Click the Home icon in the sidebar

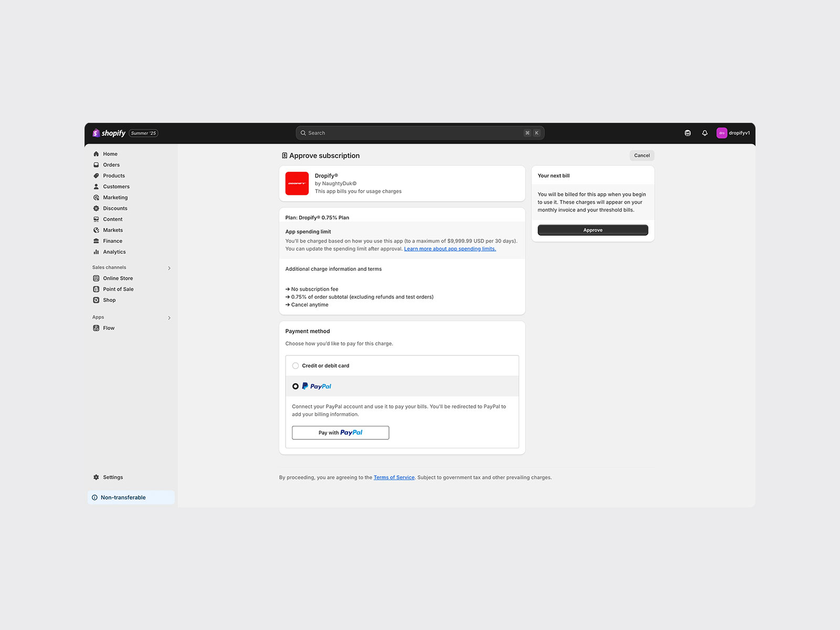(96, 154)
